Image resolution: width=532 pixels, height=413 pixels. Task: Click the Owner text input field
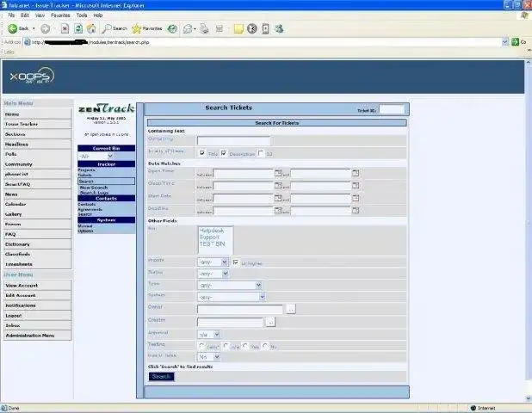(240, 309)
